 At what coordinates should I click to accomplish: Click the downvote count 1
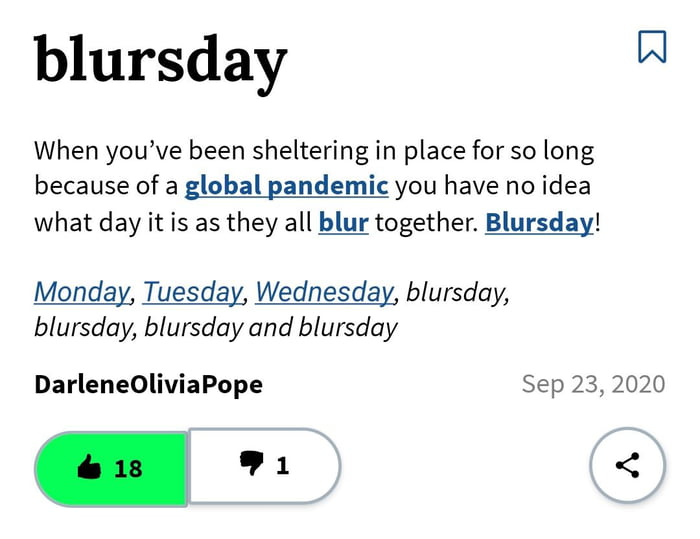(x=283, y=465)
